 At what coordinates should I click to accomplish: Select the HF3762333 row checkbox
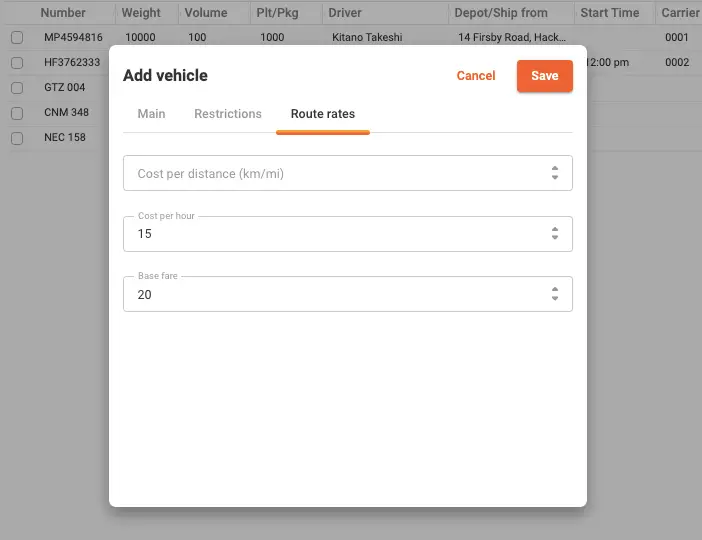pos(17,63)
